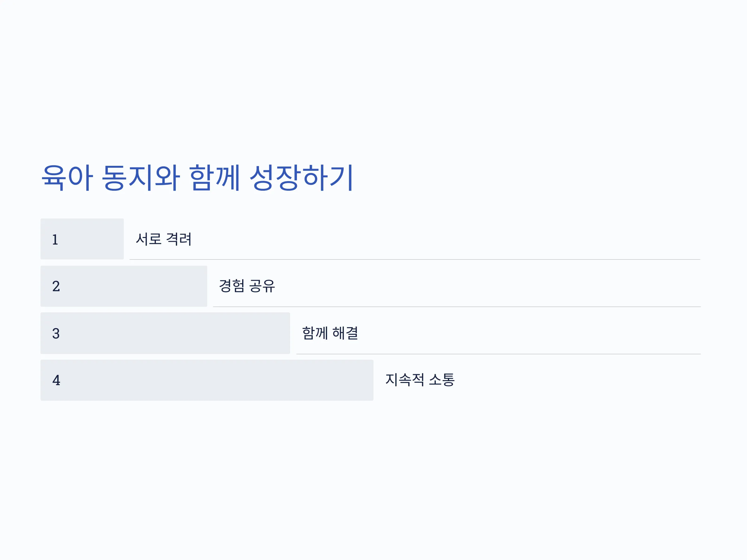747x560 pixels.
Task: Click the word '함께' in the blue title
Action: [214, 177]
